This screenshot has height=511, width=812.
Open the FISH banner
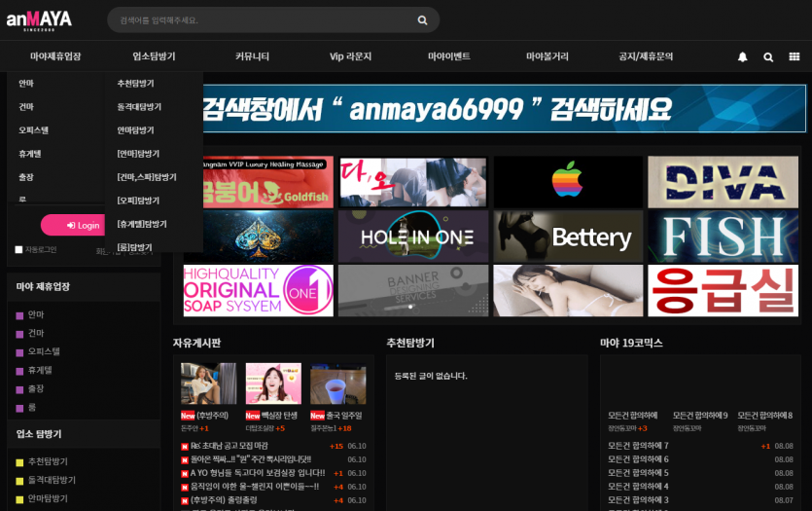click(x=723, y=237)
